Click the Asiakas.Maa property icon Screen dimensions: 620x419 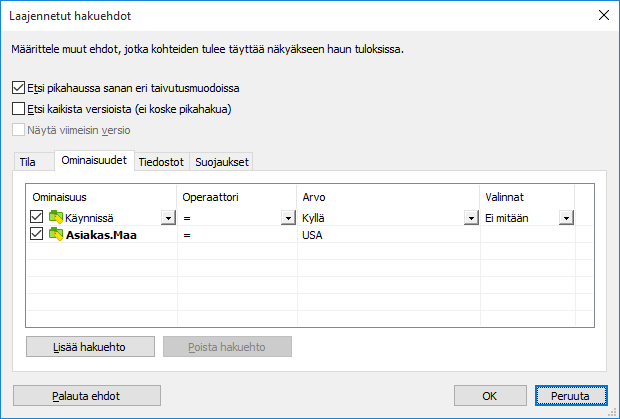[56, 235]
